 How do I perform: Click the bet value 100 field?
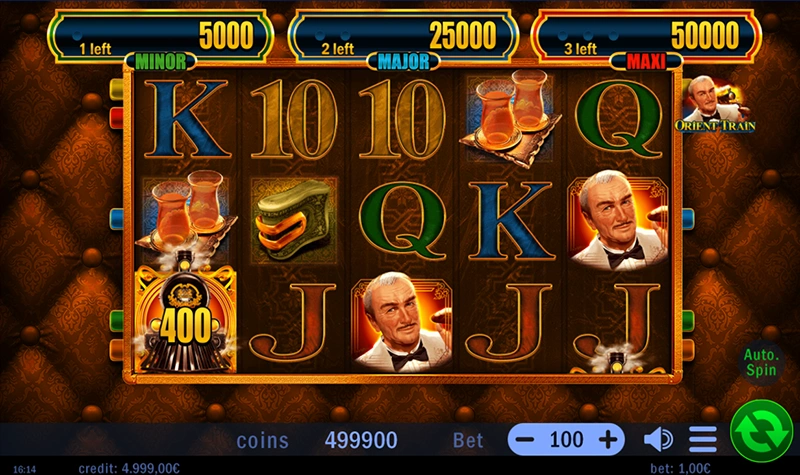click(566, 439)
